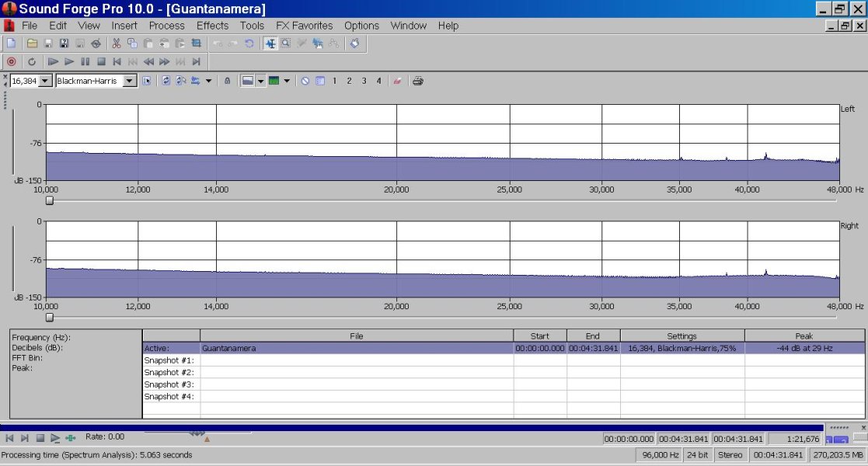Open the graph display mode dropdown arrow
This screenshot has height=466, width=868.
click(x=261, y=81)
